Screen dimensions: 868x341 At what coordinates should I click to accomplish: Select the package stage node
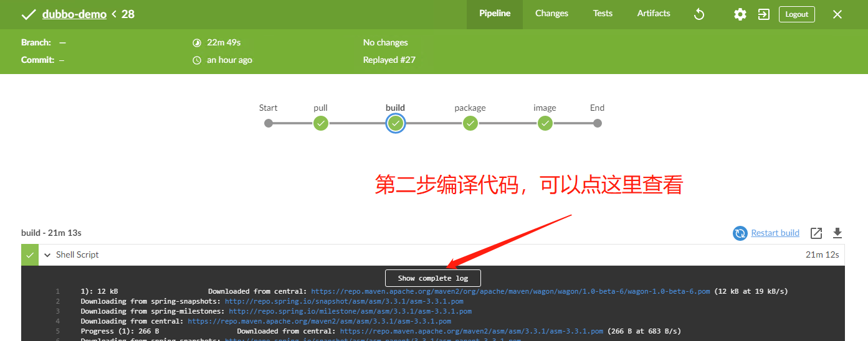click(x=470, y=123)
